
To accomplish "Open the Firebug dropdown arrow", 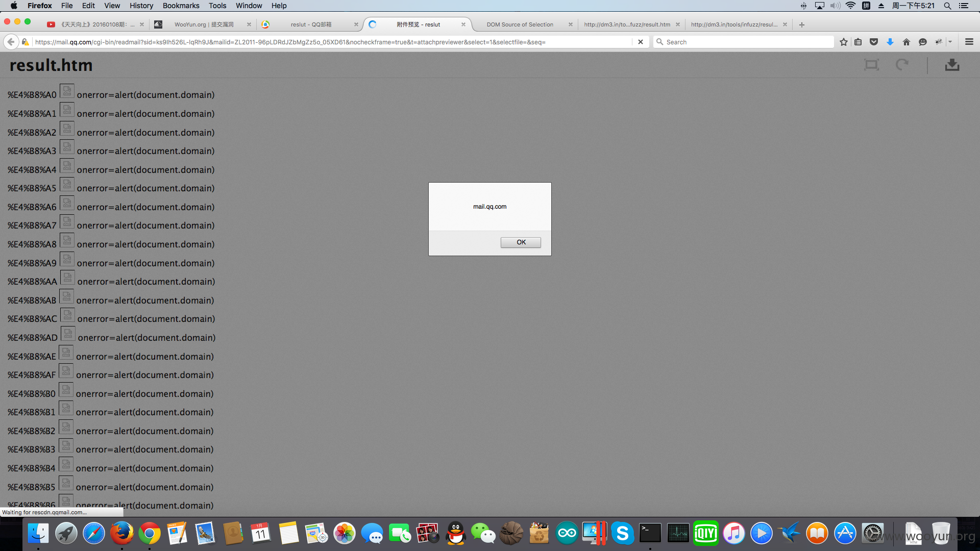I will (950, 42).
